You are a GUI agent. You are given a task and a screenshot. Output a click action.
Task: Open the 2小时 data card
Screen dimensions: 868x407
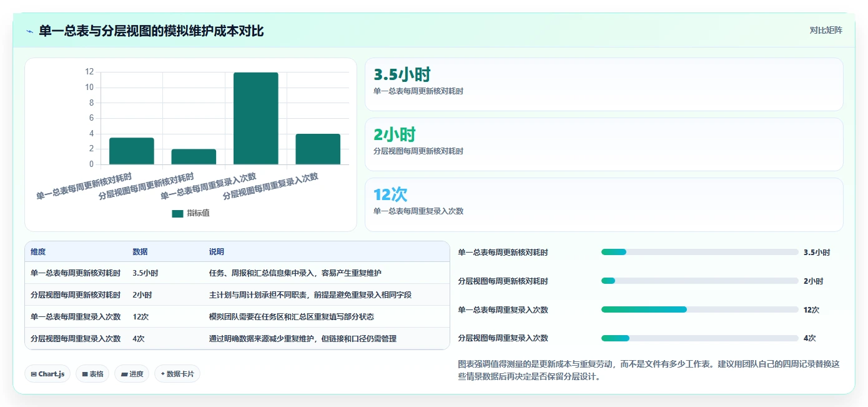click(604, 144)
